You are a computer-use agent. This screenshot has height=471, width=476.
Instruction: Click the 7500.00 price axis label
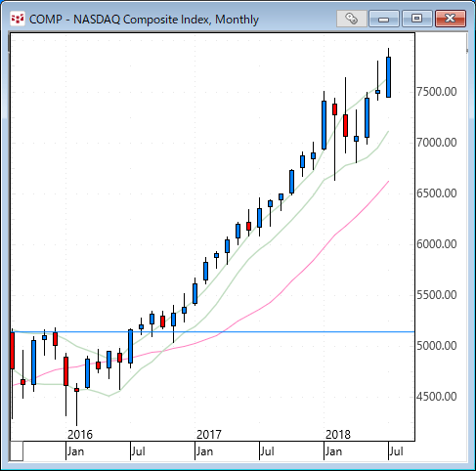point(437,92)
